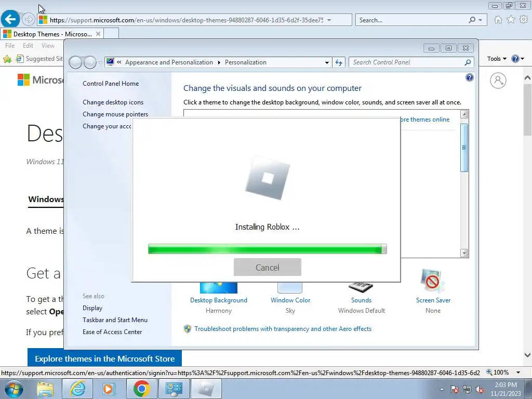
Task: Click the Internet Explorer back arrow button
Action: click(10, 19)
